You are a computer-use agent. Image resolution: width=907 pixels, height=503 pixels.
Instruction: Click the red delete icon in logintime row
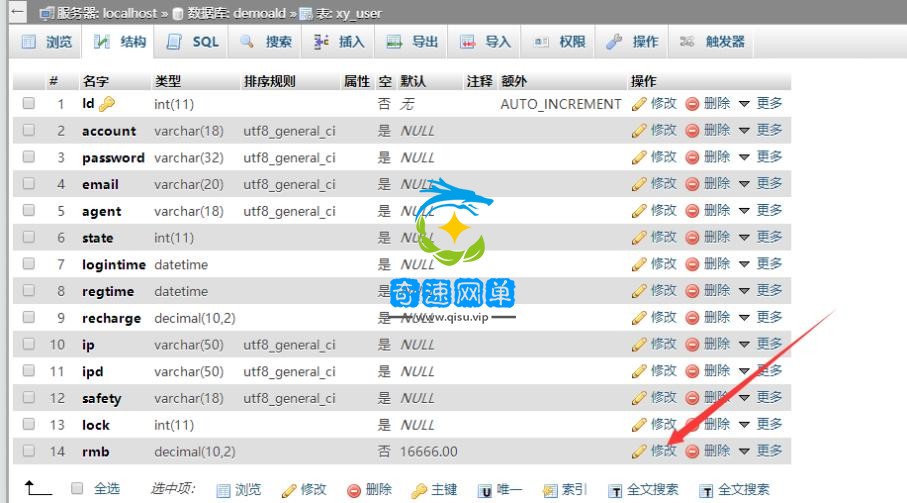[x=692, y=264]
